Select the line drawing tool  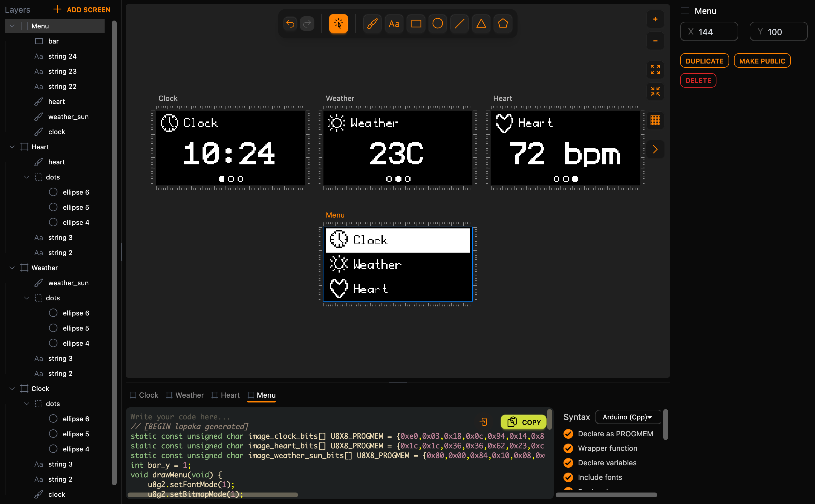(459, 24)
